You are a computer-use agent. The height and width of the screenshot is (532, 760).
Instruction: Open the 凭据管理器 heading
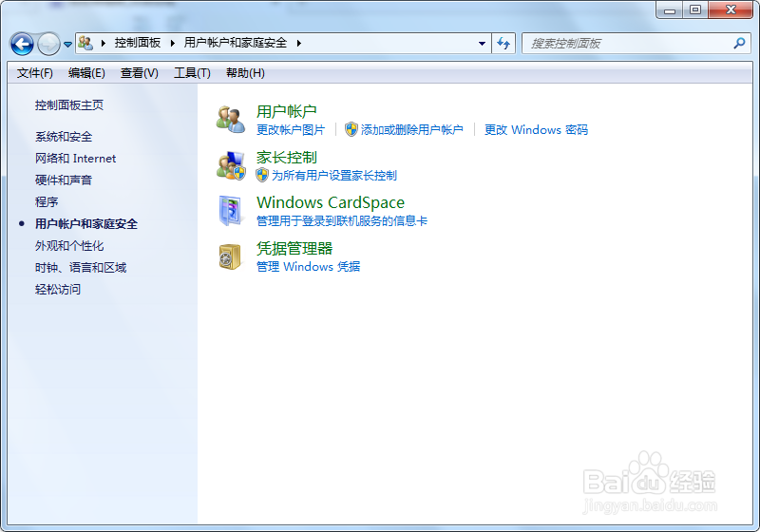pos(294,249)
